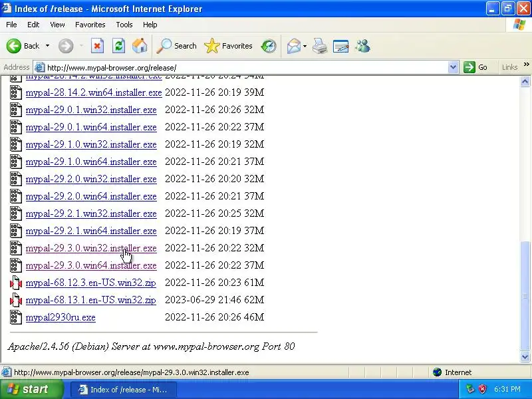Click the Stop loading icon
Screen dimensions: 532x399
click(x=97, y=46)
